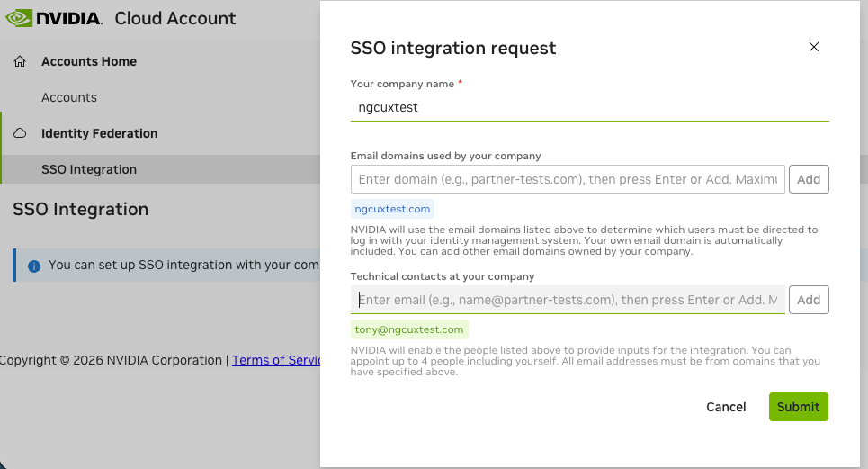
Task: Open the Terms of Service link
Action: (275, 360)
